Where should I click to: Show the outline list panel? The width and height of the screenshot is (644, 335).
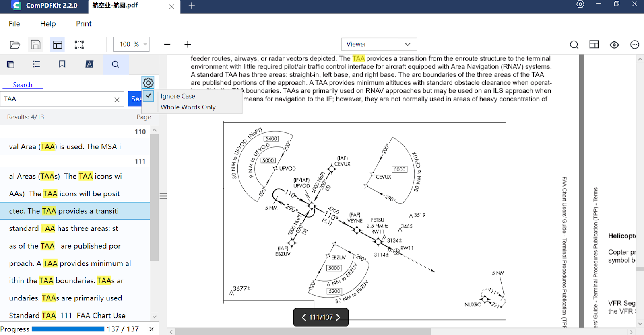click(36, 64)
